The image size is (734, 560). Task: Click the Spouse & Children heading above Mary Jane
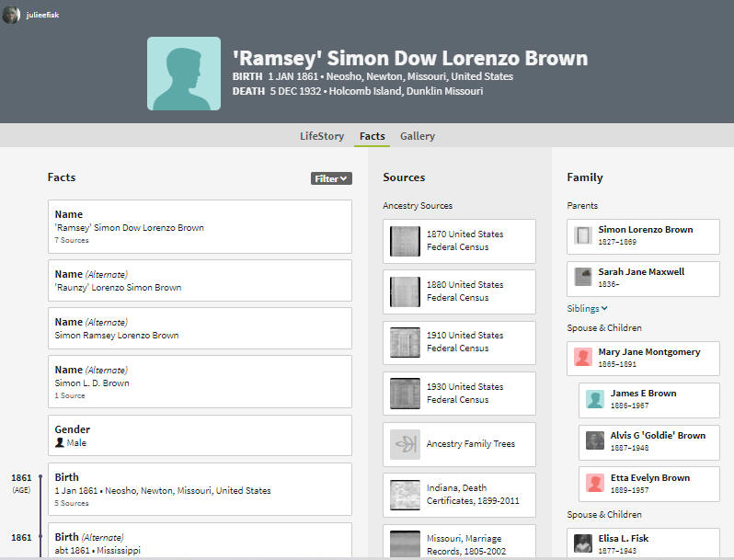604,328
